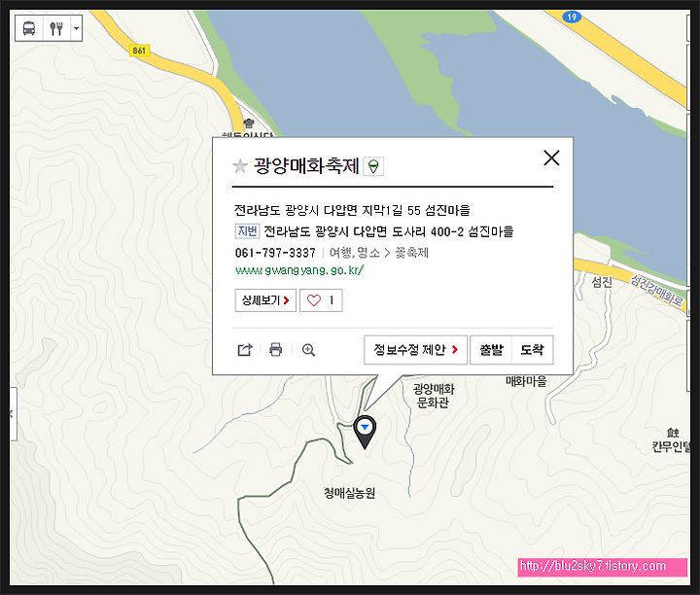Set this place as 출발 starting point
This screenshot has height=595, width=700.
(491, 350)
